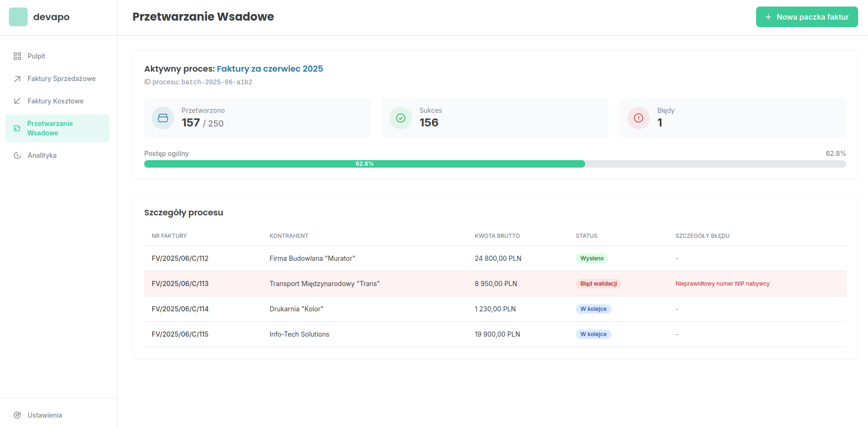Select invoice FV/2025/06/C/114
868x427 pixels.
point(180,309)
